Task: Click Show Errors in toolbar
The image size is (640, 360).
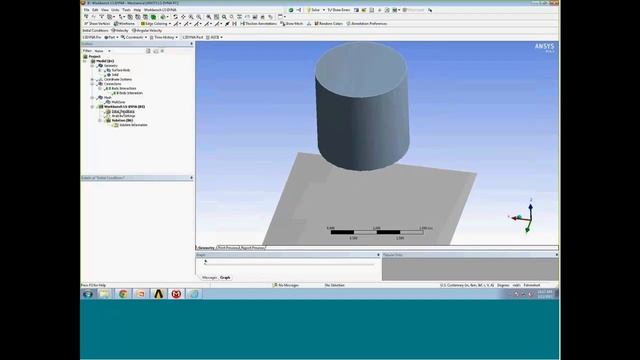Action: coord(338,10)
